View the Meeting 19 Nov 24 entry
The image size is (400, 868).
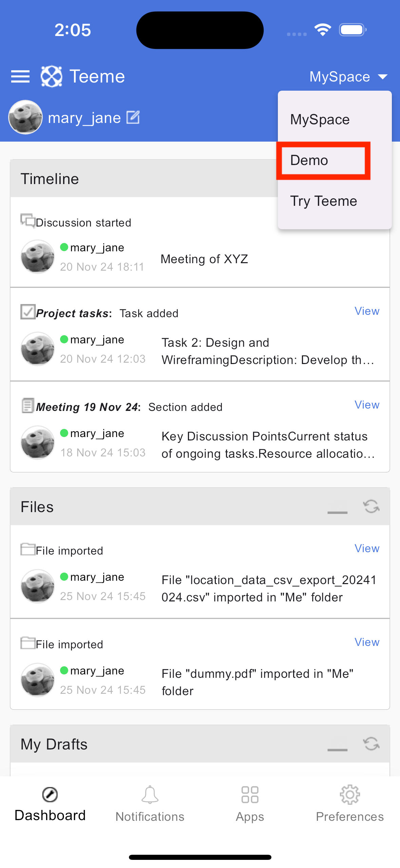(367, 405)
